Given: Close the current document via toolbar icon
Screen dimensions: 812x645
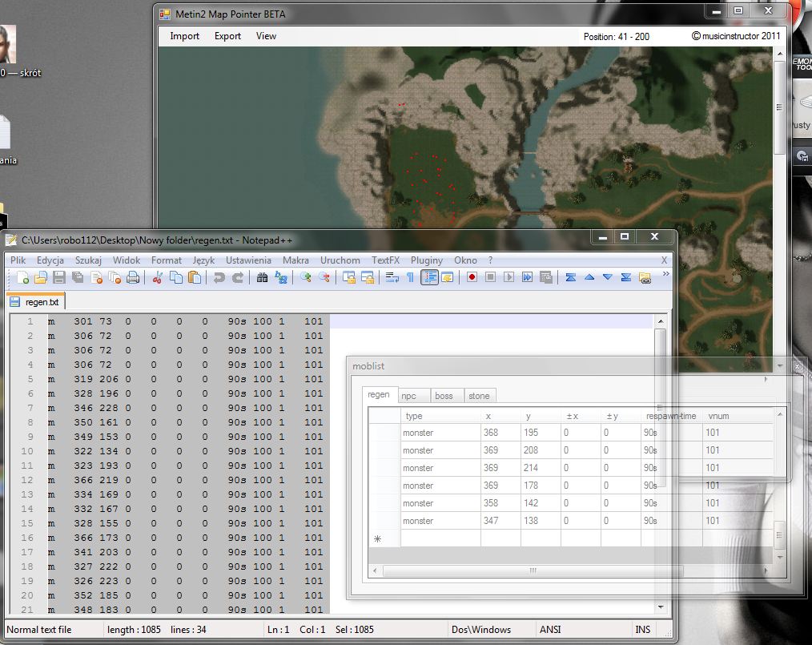Looking at the screenshot, I should (96, 278).
